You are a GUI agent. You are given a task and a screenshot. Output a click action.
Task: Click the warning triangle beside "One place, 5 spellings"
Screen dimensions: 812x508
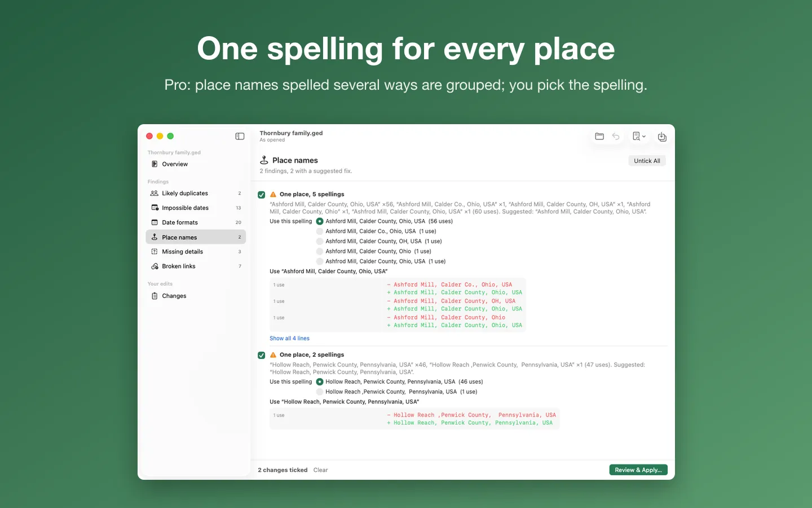click(x=273, y=194)
